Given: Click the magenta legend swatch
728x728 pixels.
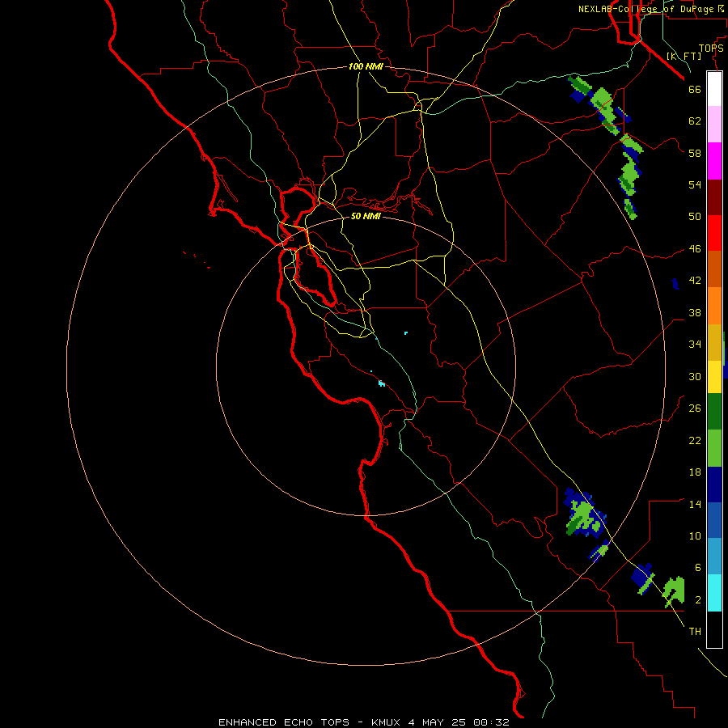Looking at the screenshot, I should [x=714, y=161].
